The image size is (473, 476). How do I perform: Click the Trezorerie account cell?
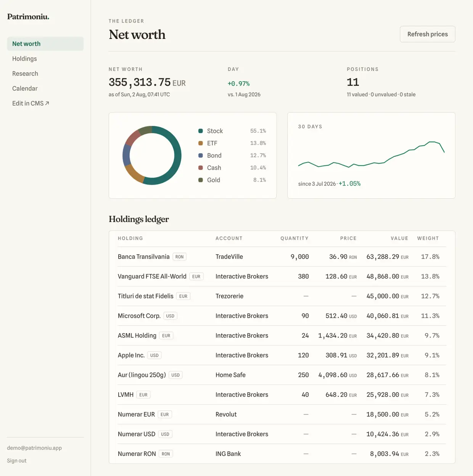(x=229, y=296)
